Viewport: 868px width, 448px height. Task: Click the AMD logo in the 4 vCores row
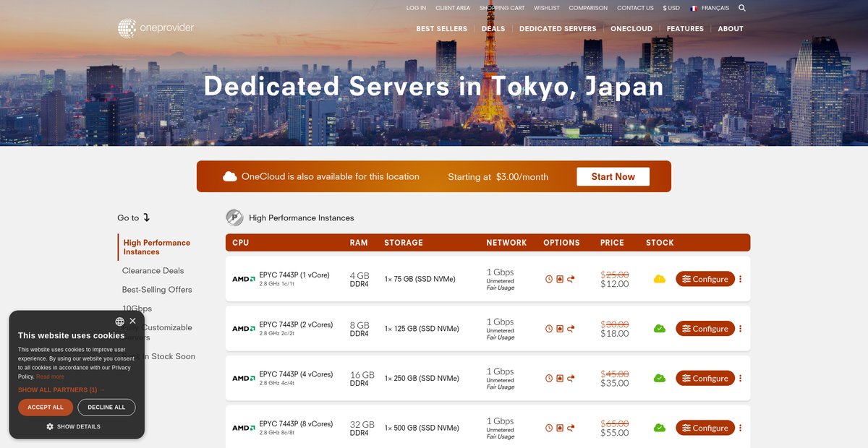[243, 378]
